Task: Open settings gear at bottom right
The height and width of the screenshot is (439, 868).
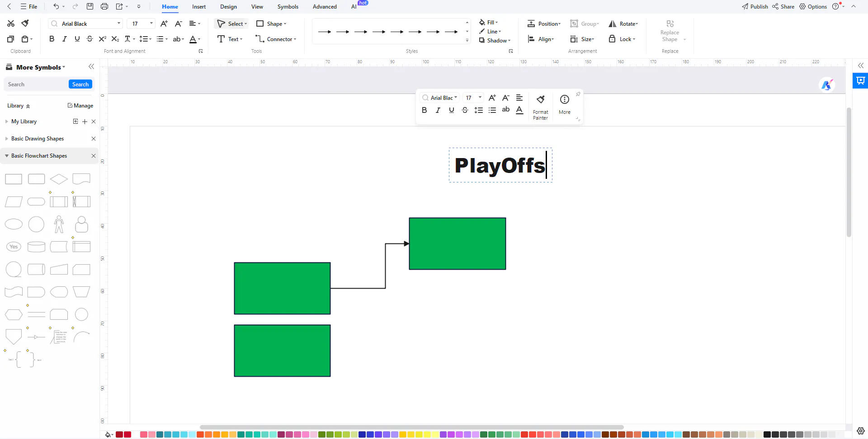Action: point(861,431)
